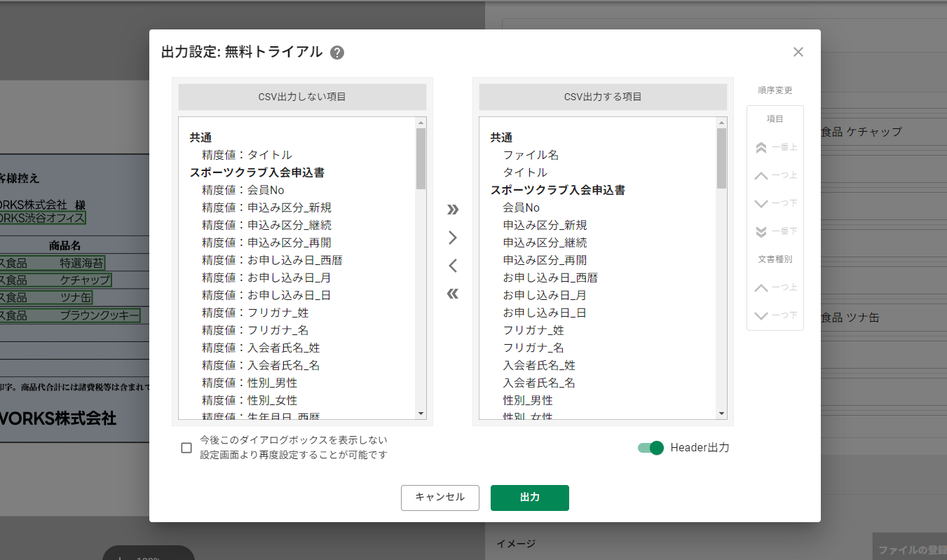Select 精度値：申込み区分_新規 item

click(x=266, y=207)
